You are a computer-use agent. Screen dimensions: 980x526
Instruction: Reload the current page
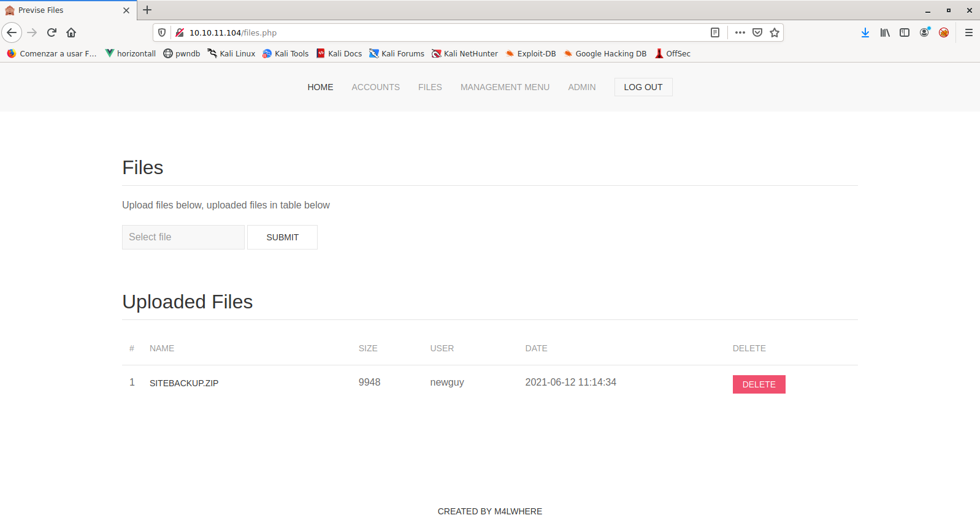click(x=52, y=32)
